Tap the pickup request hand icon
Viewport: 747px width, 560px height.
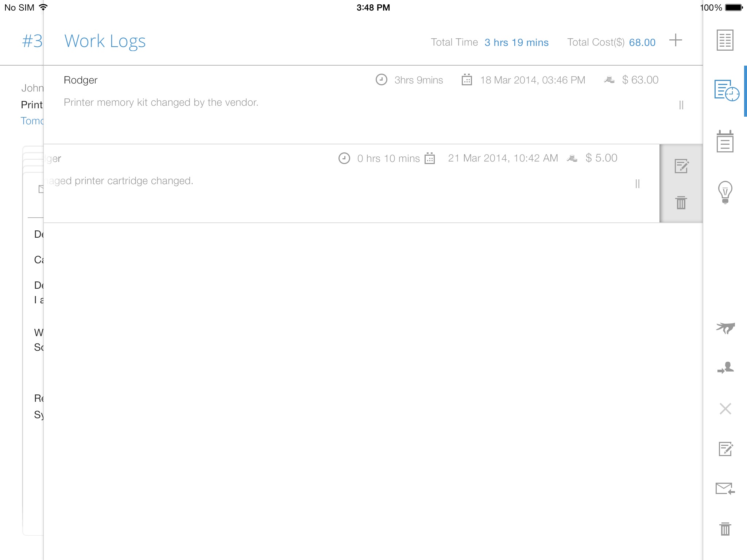click(725, 328)
